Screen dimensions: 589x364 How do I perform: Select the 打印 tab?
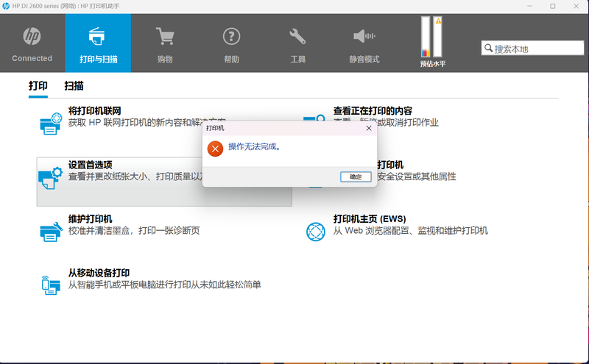[38, 86]
